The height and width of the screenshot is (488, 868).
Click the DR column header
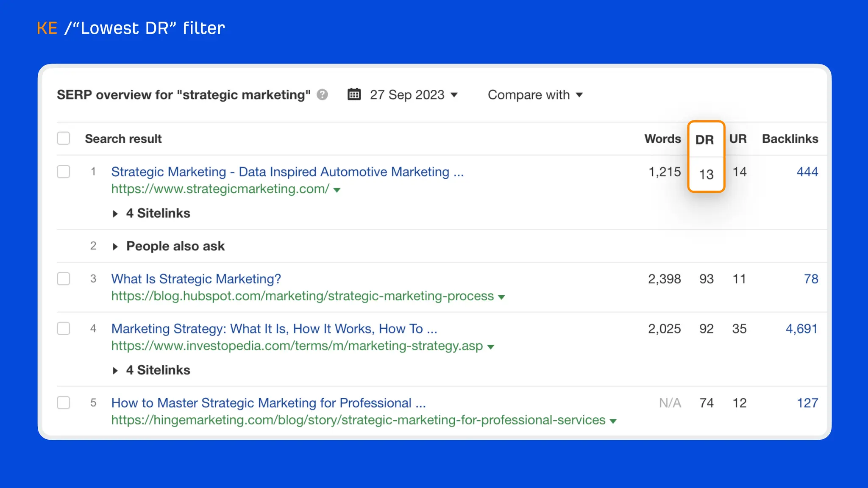704,139
